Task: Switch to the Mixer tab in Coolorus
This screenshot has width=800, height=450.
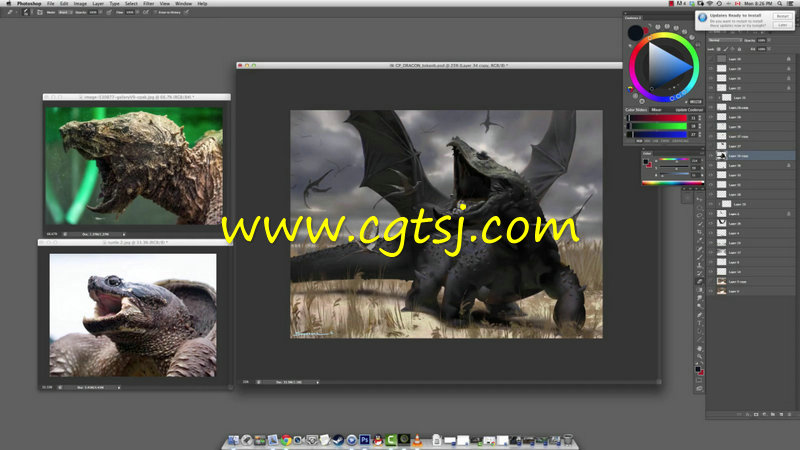Action: (x=657, y=110)
